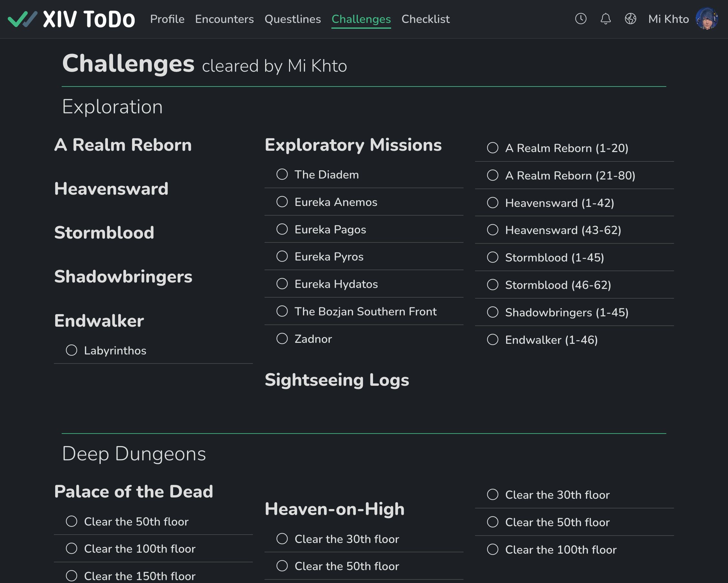Enable the Eureka Anemos completion toggle

point(282,202)
